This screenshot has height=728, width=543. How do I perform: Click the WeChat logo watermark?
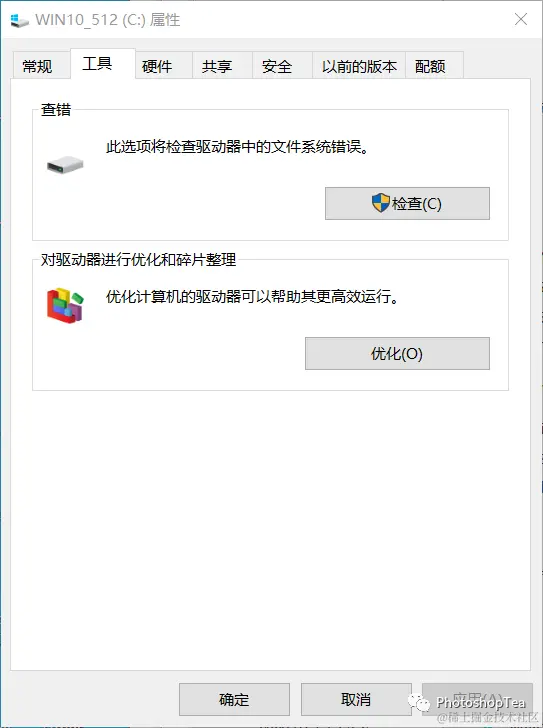pyautogui.click(x=418, y=702)
